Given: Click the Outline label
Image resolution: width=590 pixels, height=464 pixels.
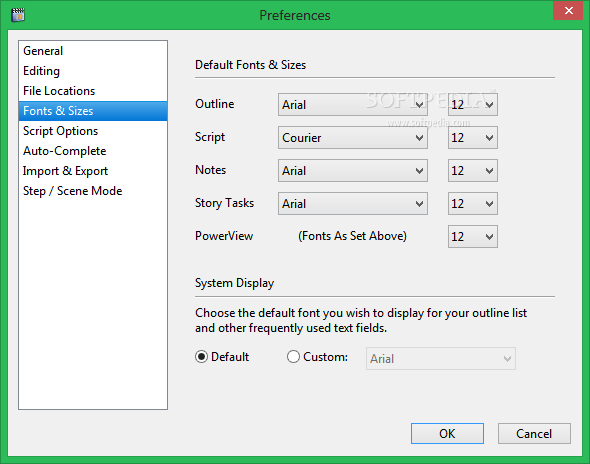Looking at the screenshot, I should click(214, 104).
